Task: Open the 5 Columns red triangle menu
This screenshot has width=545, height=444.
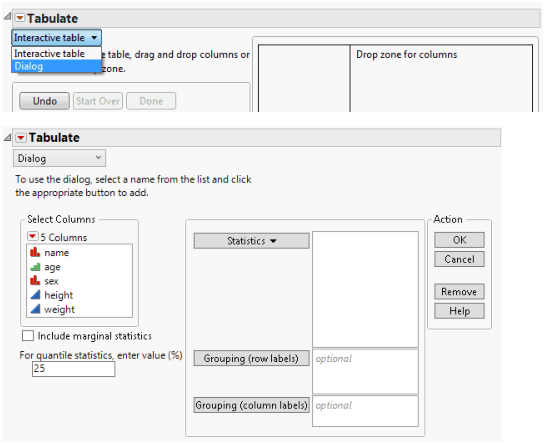Action: 32,237
